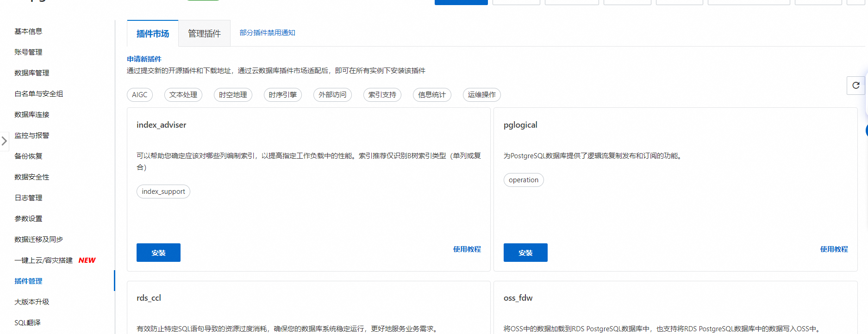
Task: Filter plugins by 时序引擎 tag
Action: click(282, 95)
